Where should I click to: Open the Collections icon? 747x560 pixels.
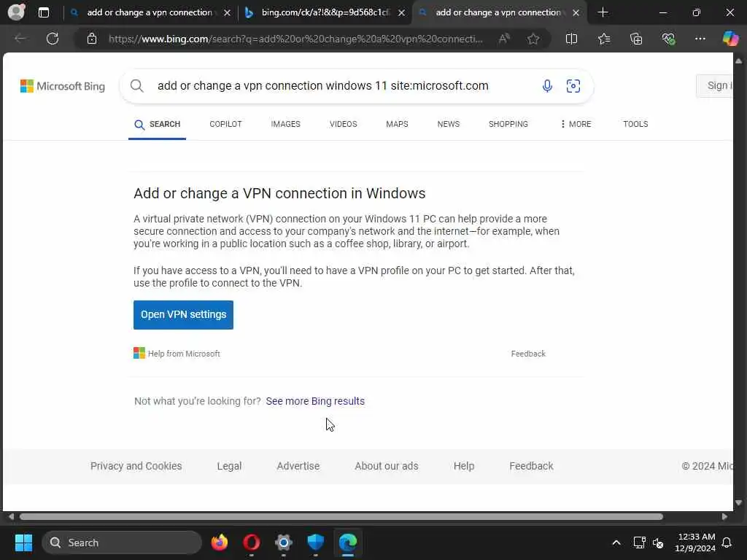click(636, 39)
